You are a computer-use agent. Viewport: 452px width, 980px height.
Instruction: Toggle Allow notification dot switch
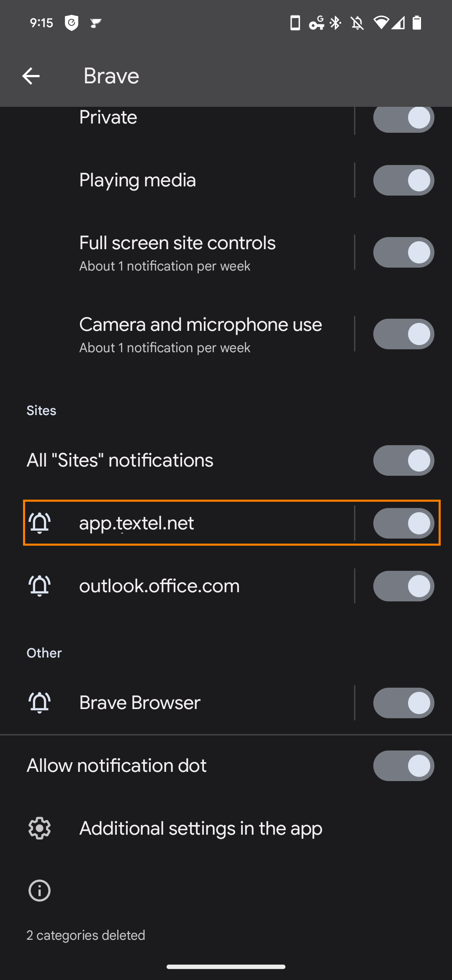[403, 766]
